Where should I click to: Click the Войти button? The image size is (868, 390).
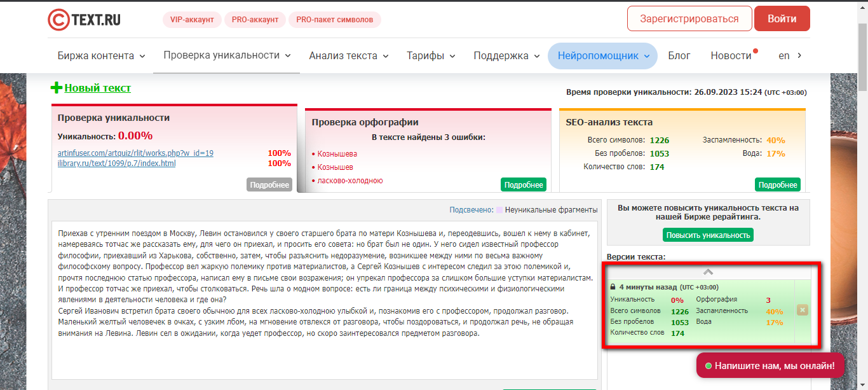click(782, 18)
